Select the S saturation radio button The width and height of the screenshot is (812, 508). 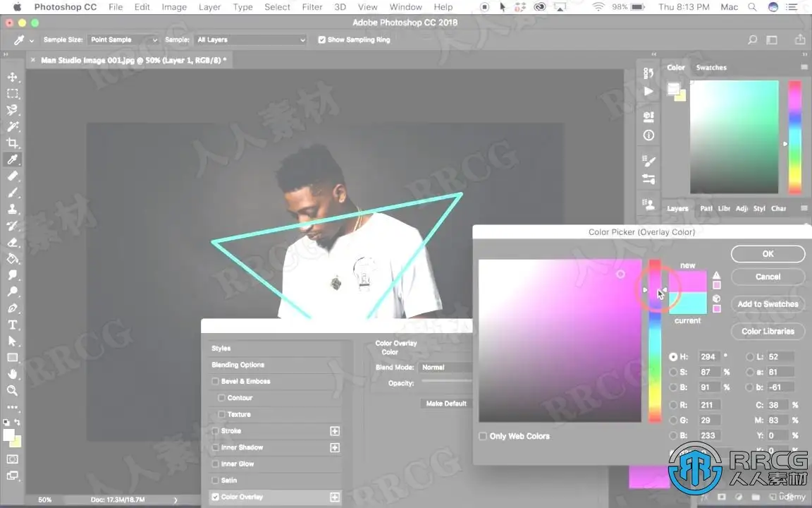673,372
